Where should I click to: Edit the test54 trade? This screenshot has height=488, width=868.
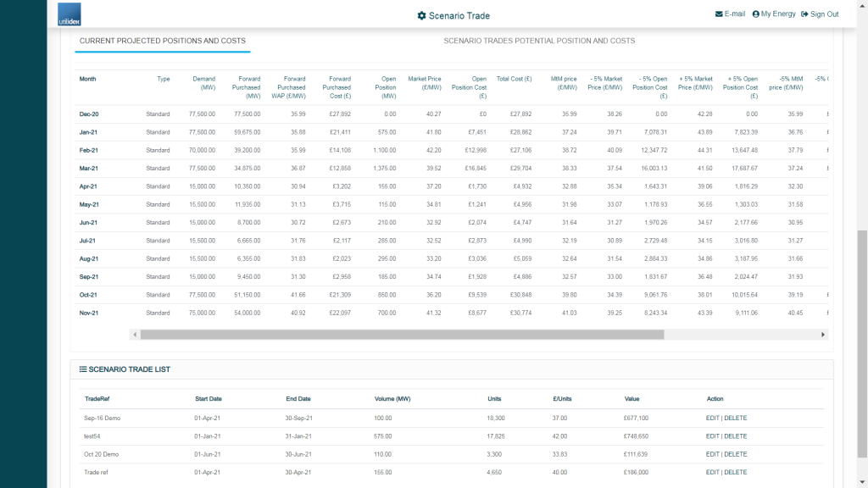point(713,436)
